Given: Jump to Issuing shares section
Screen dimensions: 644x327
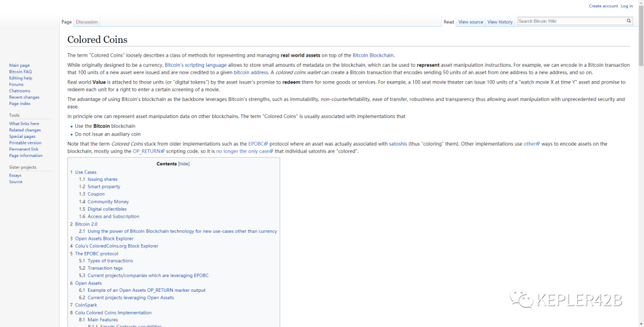Looking at the screenshot, I should tap(103, 179).
